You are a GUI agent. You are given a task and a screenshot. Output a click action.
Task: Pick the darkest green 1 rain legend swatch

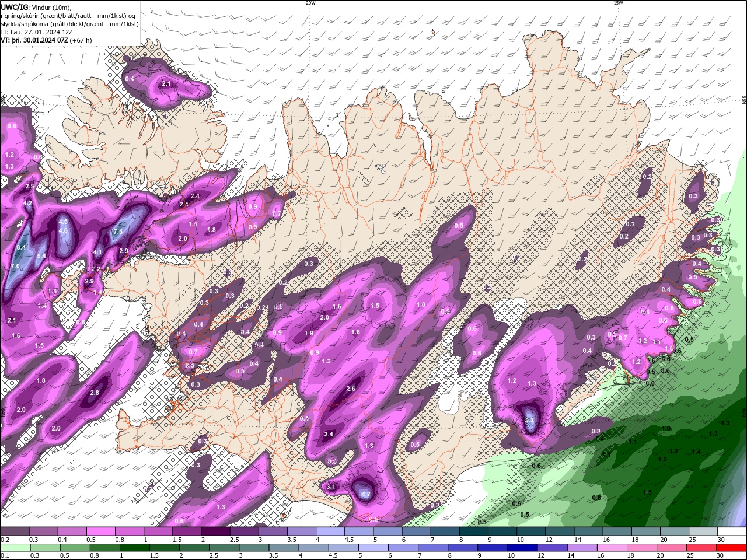135,548
